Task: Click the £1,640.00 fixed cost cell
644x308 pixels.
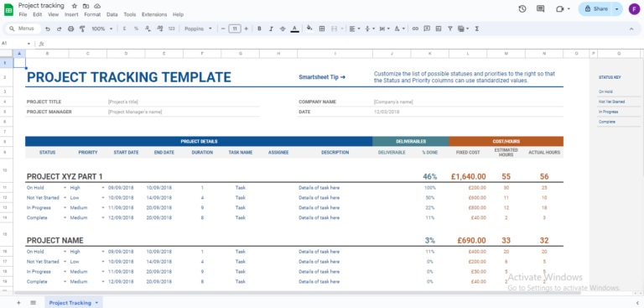Action: [468, 176]
